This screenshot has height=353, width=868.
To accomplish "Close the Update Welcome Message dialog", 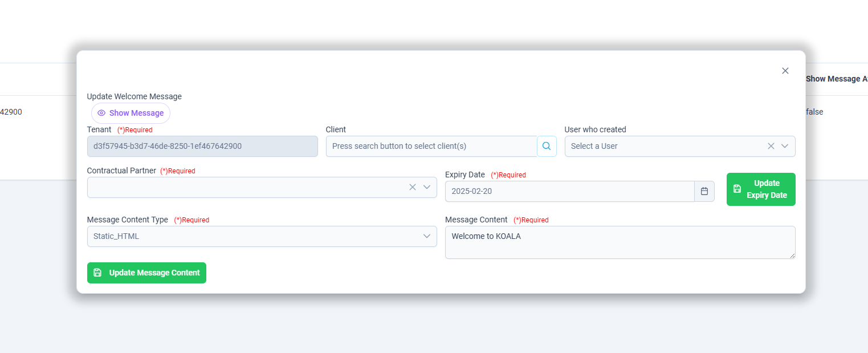I will click(x=785, y=71).
